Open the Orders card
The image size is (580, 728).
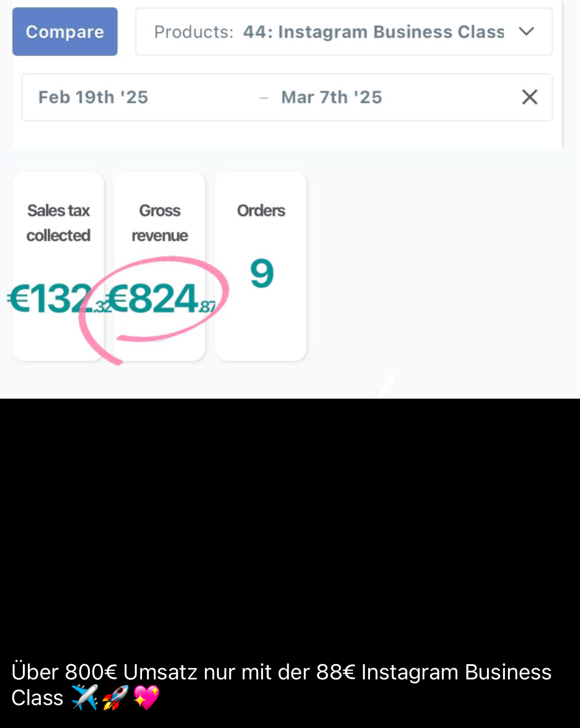click(261, 266)
